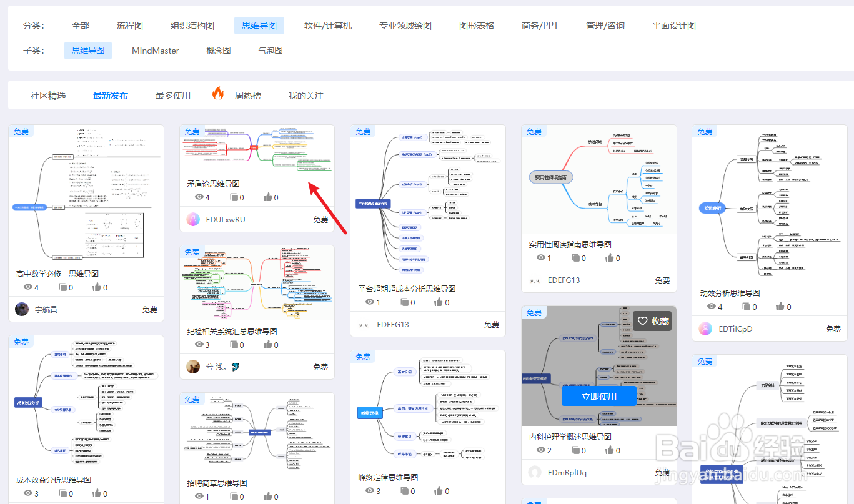The width and height of the screenshot is (854, 504).
Task: Open the 商务/PPT category
Action: pos(540,26)
